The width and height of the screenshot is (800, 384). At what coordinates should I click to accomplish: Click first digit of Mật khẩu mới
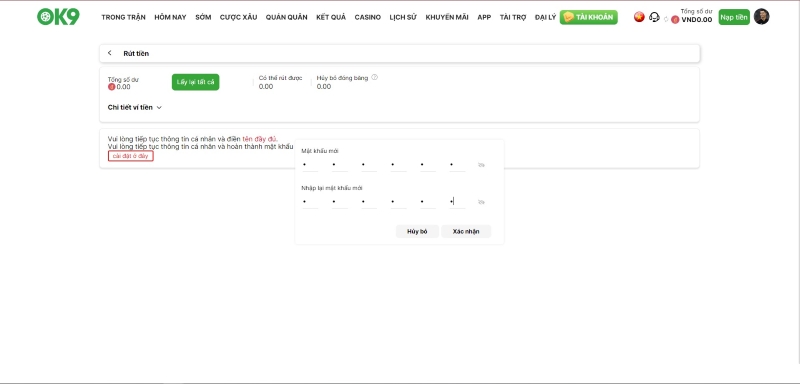point(310,165)
